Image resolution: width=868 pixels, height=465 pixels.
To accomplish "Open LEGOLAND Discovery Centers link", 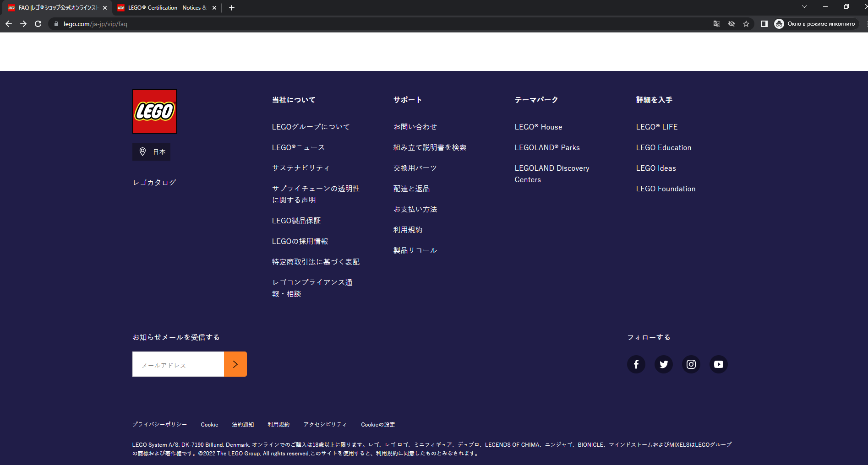I will click(x=552, y=174).
